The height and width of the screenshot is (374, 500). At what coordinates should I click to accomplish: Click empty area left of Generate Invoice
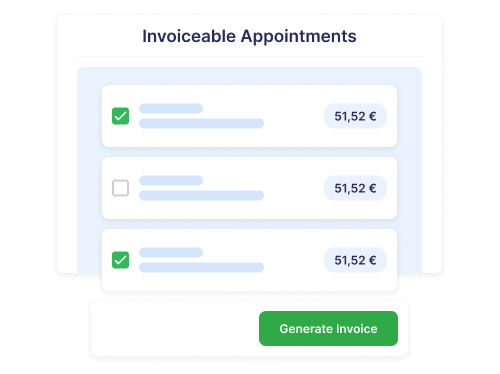[175, 328]
